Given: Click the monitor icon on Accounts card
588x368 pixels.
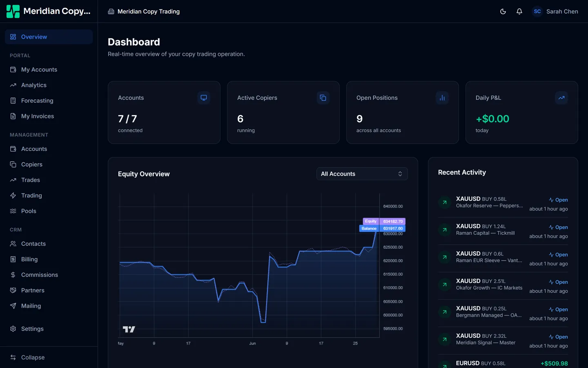Looking at the screenshot, I should [204, 98].
